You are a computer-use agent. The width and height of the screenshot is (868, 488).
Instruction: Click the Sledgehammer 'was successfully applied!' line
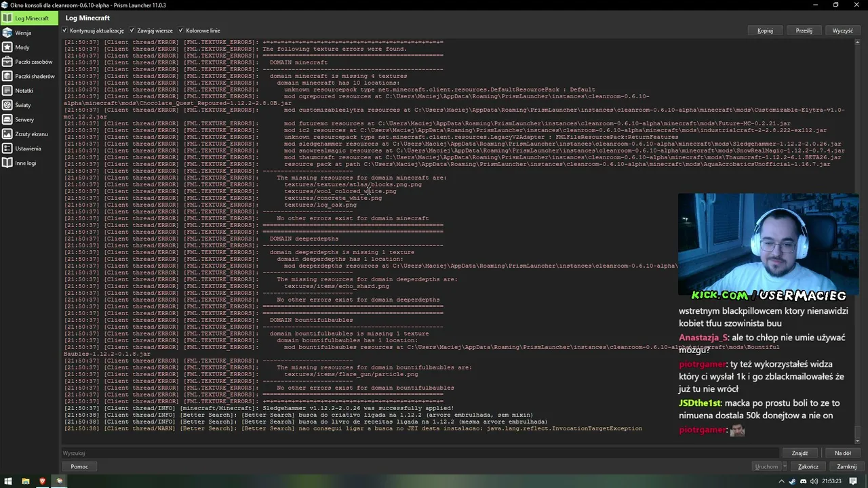258,408
